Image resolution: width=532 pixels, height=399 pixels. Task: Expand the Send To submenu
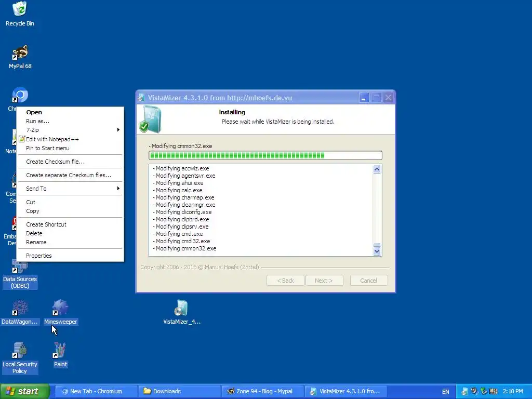coord(70,189)
